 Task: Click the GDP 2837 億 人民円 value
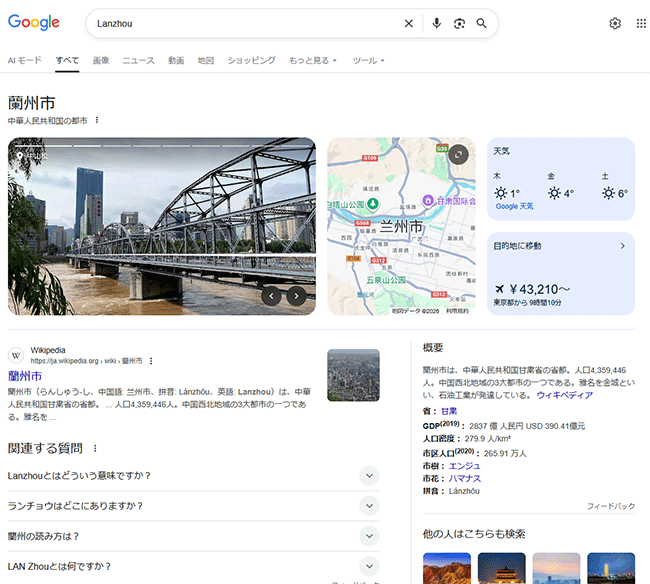coord(527,426)
